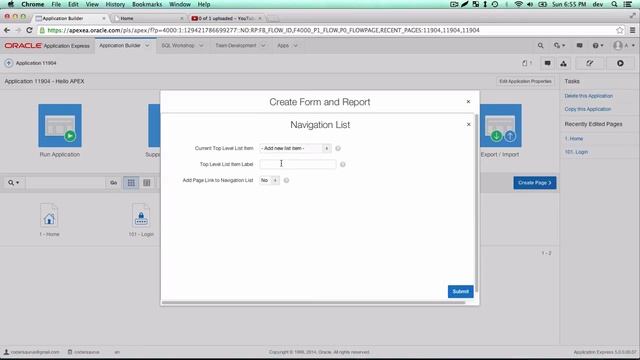Expand the SQL Workshop menu arrow

(x=201, y=46)
